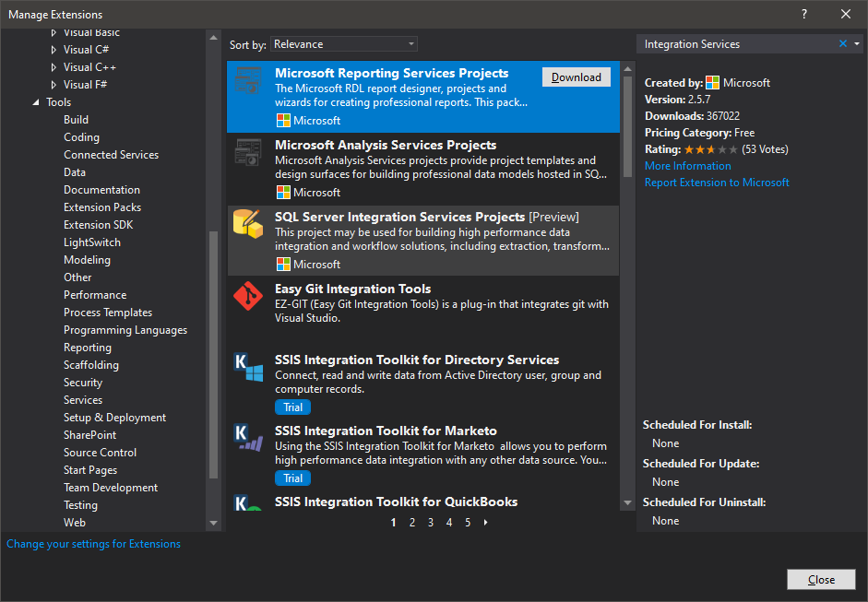Click the SSIS Toolkit for Directory Services icon
Image resolution: width=868 pixels, height=602 pixels.
(x=248, y=367)
